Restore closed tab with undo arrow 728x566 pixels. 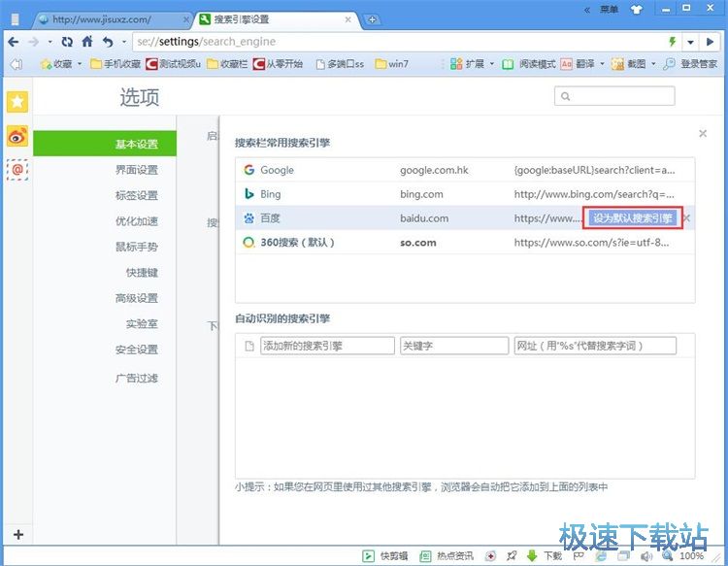pyautogui.click(x=108, y=42)
